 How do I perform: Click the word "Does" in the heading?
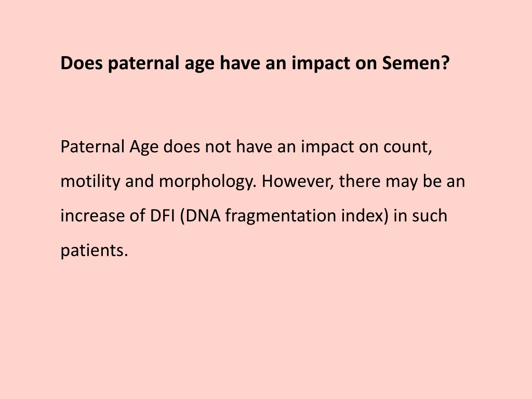[82, 63]
